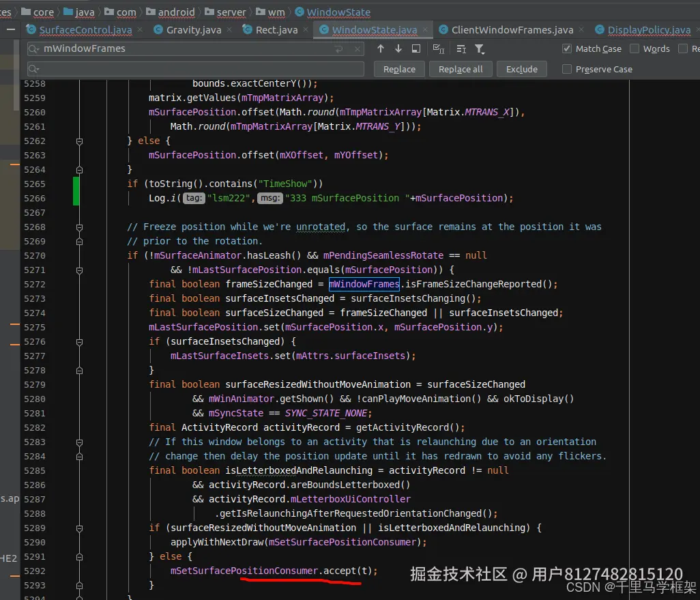
Task: Tick the Preserve Case checkbox
Action: click(566, 69)
